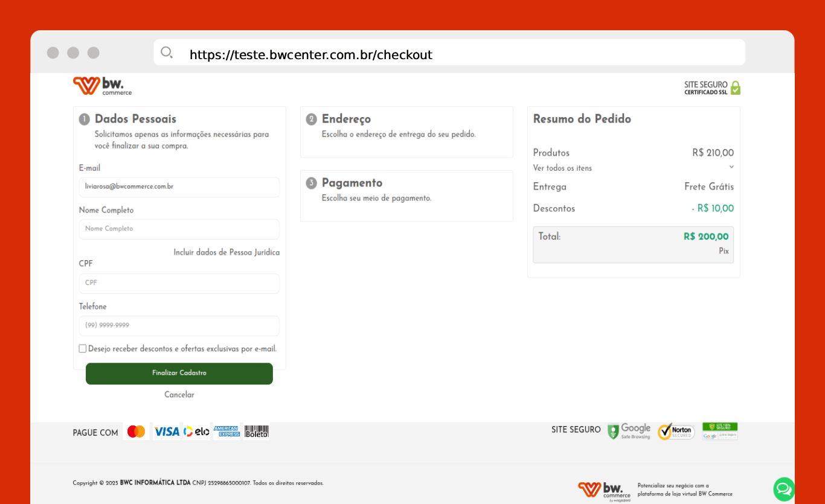Click the Cancelar link

click(179, 395)
